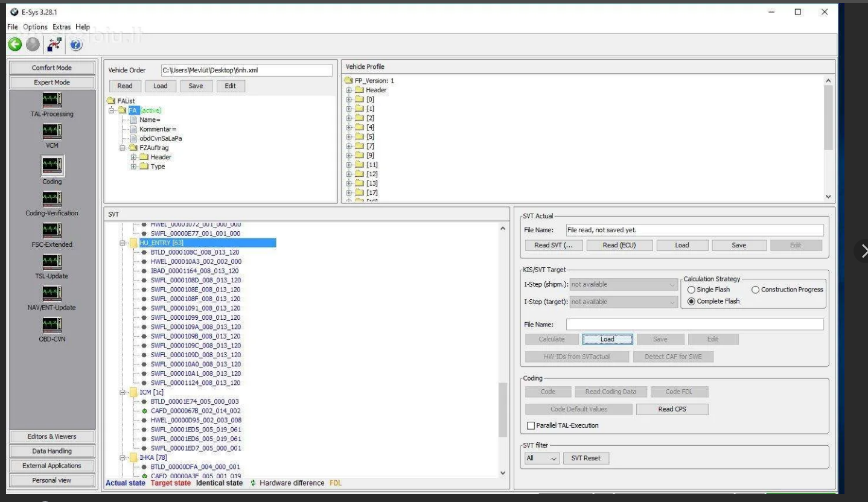The height and width of the screenshot is (502, 868).
Task: Select the Coding module icon
Action: pos(51,167)
